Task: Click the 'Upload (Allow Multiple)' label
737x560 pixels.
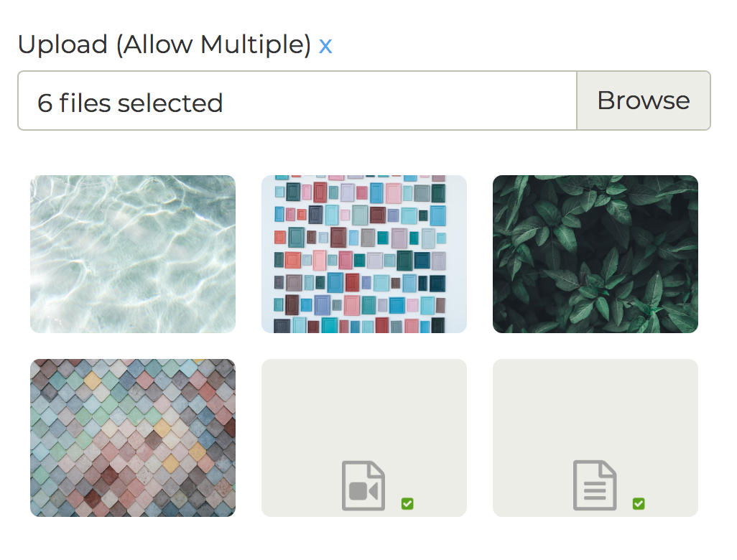Action: [x=164, y=45]
